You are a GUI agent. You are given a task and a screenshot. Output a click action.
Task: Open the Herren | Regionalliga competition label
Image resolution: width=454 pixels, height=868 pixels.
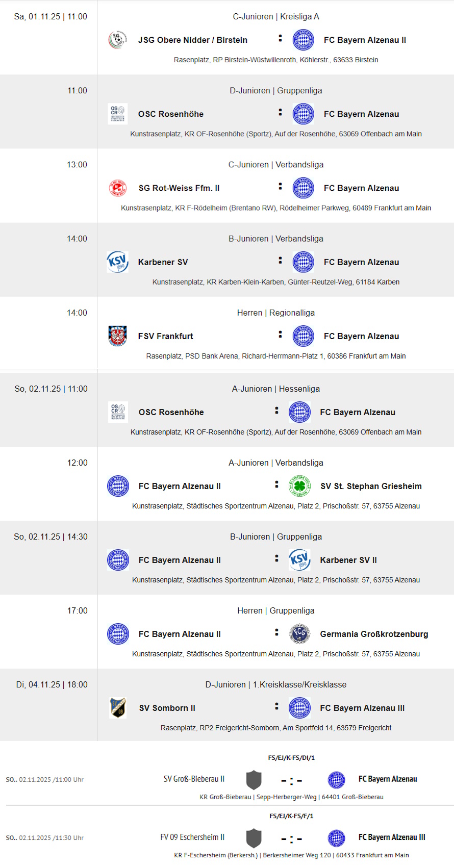[276, 313]
